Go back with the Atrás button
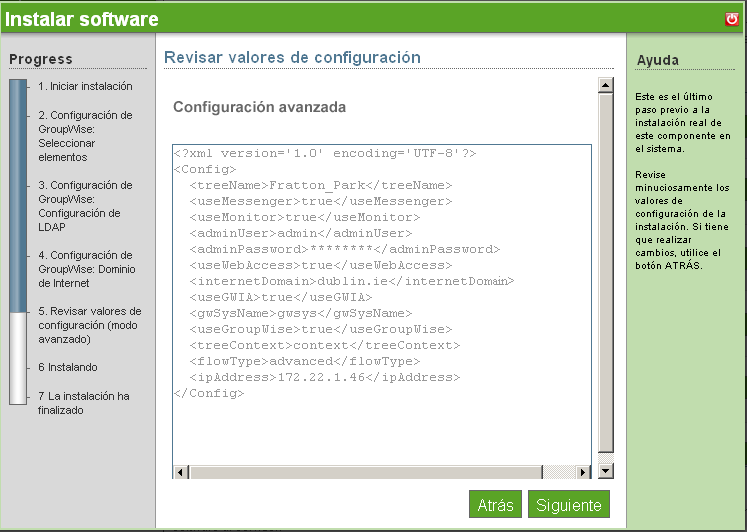Screen dimensions: 747x532 [495, 504]
